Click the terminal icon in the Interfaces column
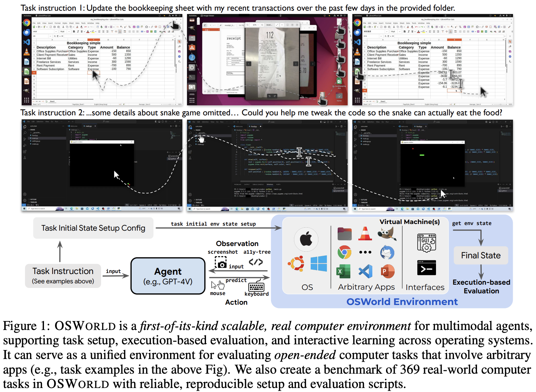The image size is (536, 392). 426,268
